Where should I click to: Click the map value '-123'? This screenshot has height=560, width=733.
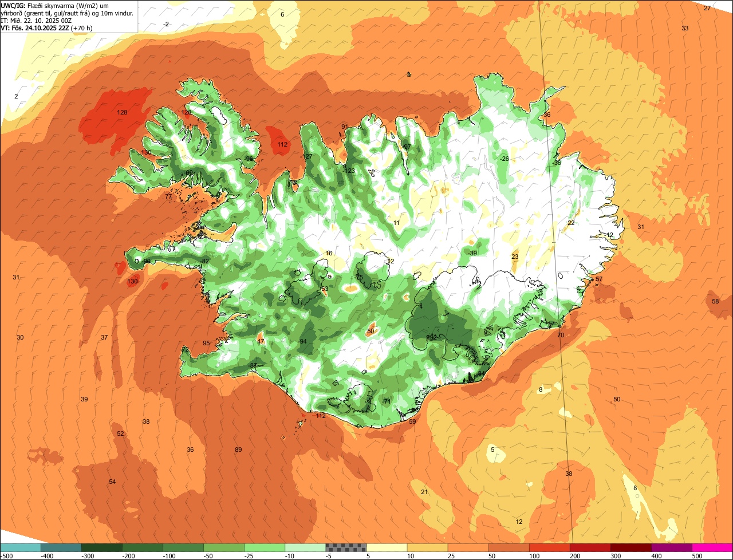tap(349, 171)
